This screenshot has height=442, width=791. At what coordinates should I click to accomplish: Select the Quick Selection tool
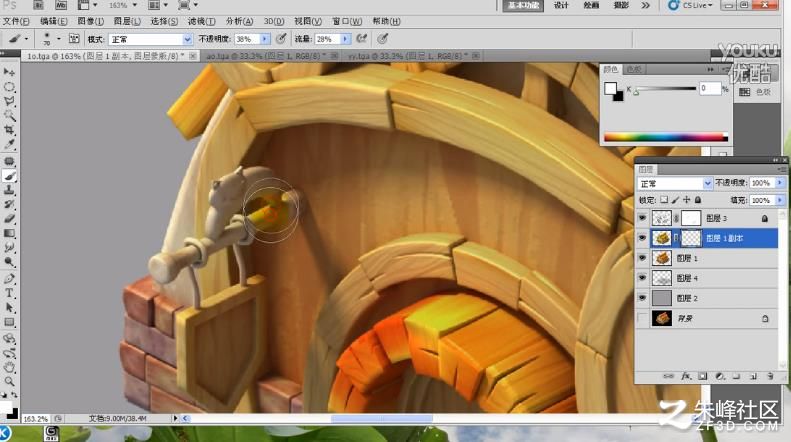coord(9,116)
